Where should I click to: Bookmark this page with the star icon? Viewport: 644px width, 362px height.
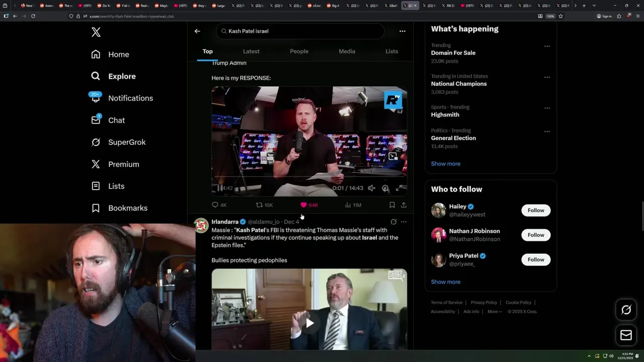pyautogui.click(x=560, y=16)
